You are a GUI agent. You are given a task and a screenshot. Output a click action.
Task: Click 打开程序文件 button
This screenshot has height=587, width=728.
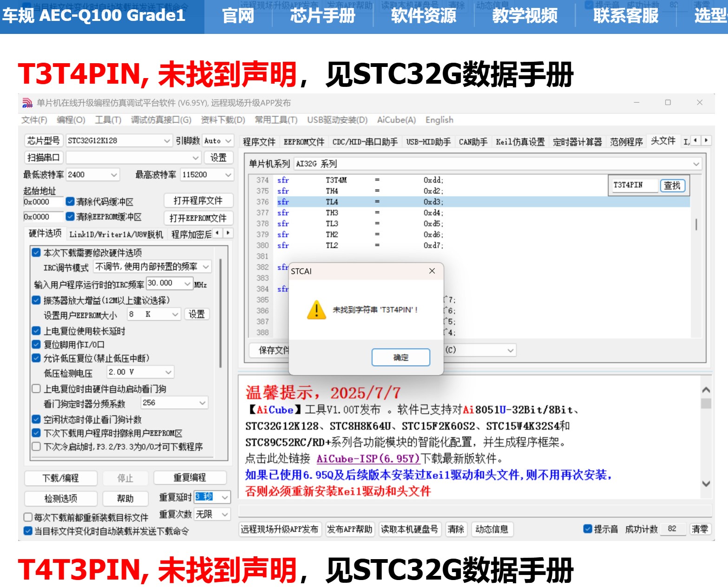point(198,200)
